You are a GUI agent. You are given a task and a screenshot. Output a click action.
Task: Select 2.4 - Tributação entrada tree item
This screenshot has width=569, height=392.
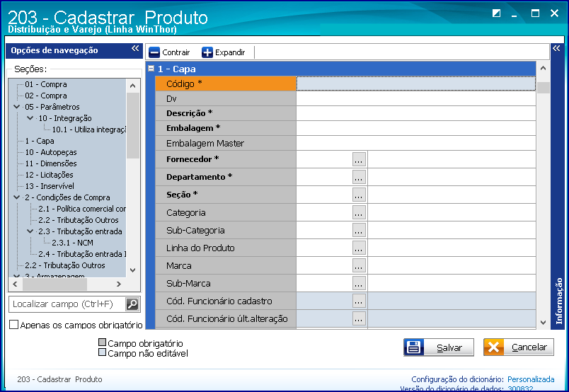82,254
